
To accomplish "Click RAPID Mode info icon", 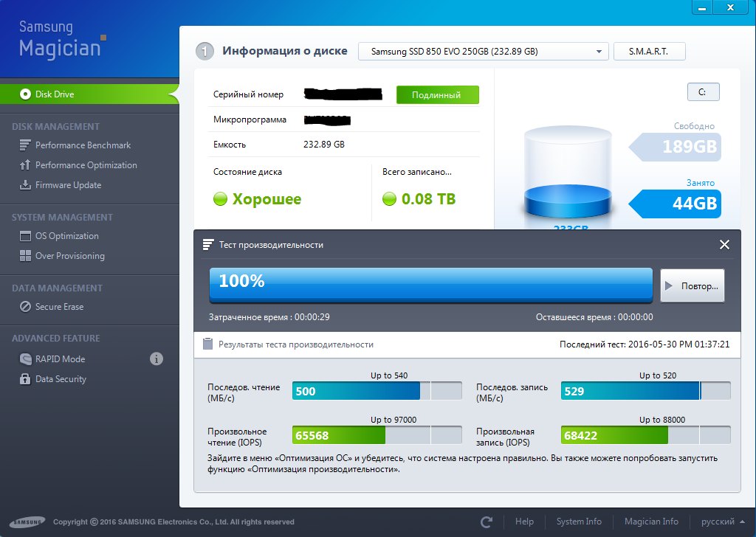I will point(157,358).
